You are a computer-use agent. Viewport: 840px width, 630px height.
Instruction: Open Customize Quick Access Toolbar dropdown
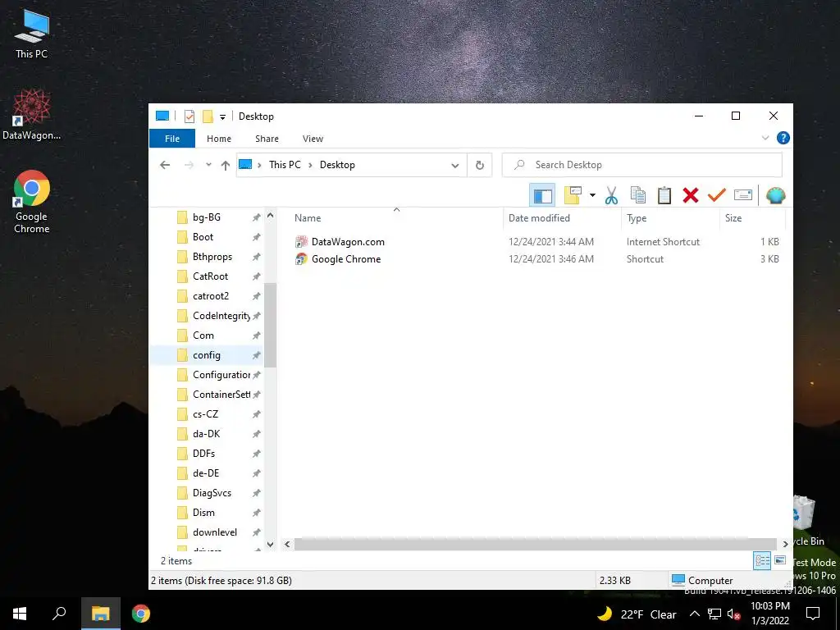[222, 116]
